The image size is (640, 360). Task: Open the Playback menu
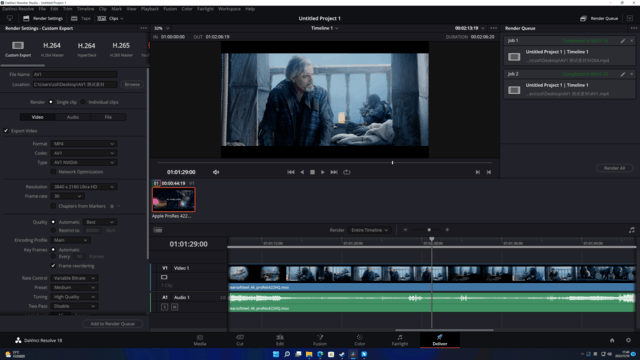[x=149, y=9]
